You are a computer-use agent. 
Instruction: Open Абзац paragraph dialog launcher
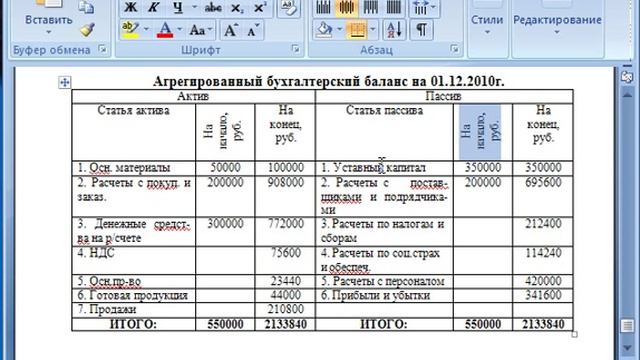(x=454, y=50)
